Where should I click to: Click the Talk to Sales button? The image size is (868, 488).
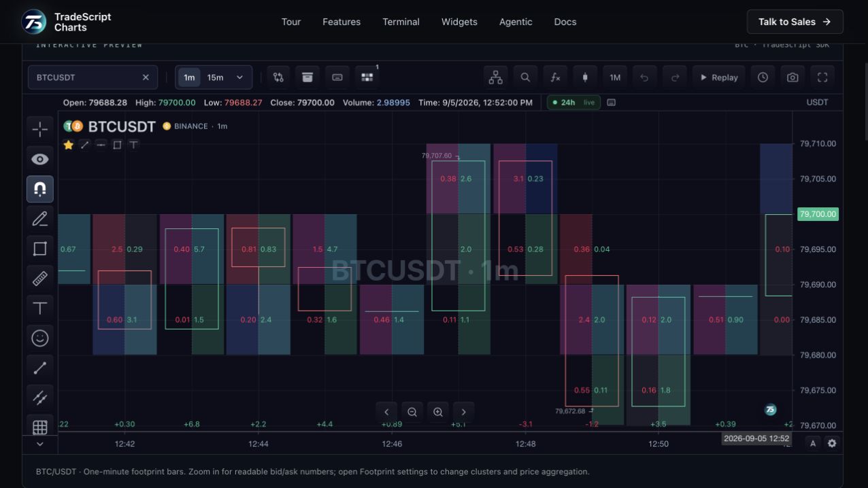[x=795, y=22]
